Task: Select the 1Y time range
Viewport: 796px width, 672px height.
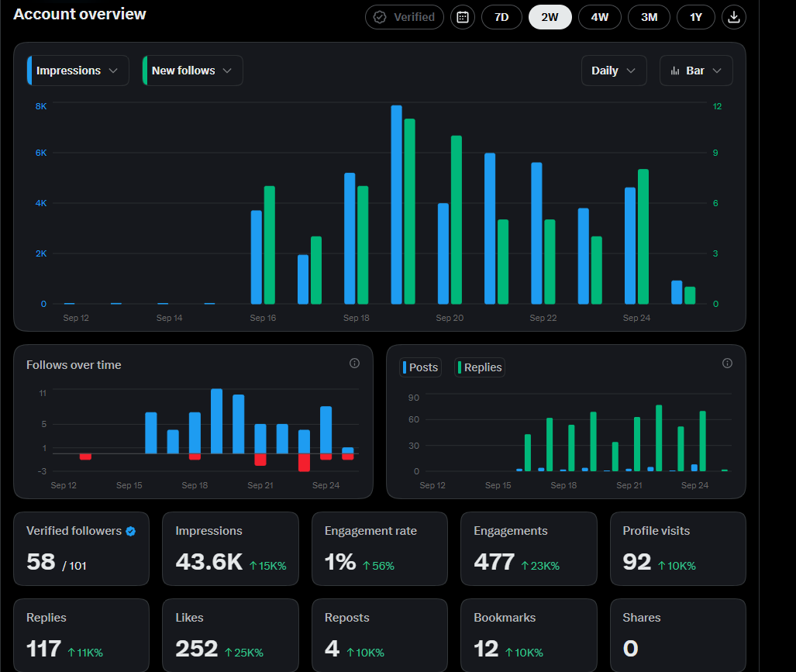Action: point(696,17)
